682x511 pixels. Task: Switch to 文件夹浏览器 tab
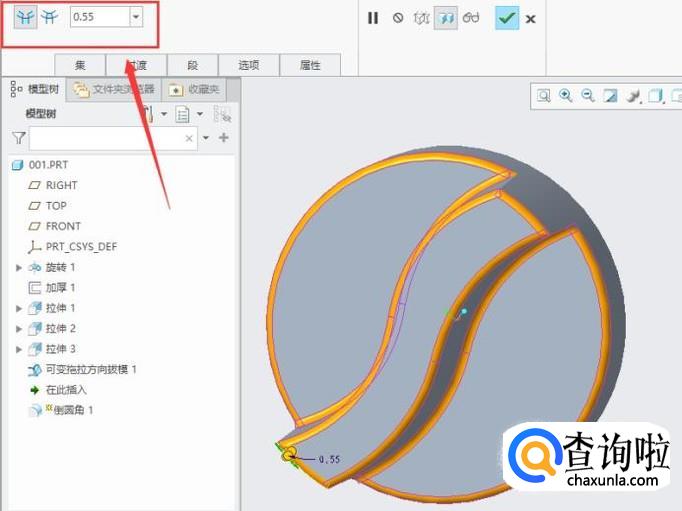point(114,90)
